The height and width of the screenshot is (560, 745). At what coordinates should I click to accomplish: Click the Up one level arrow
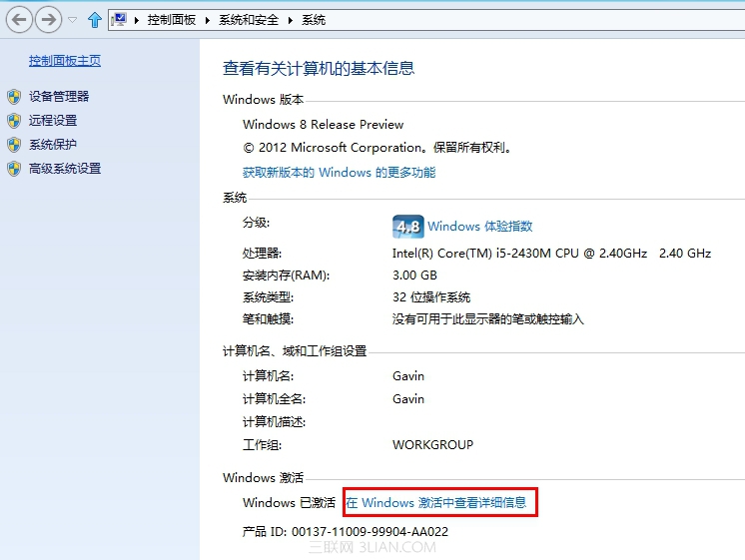[95, 20]
